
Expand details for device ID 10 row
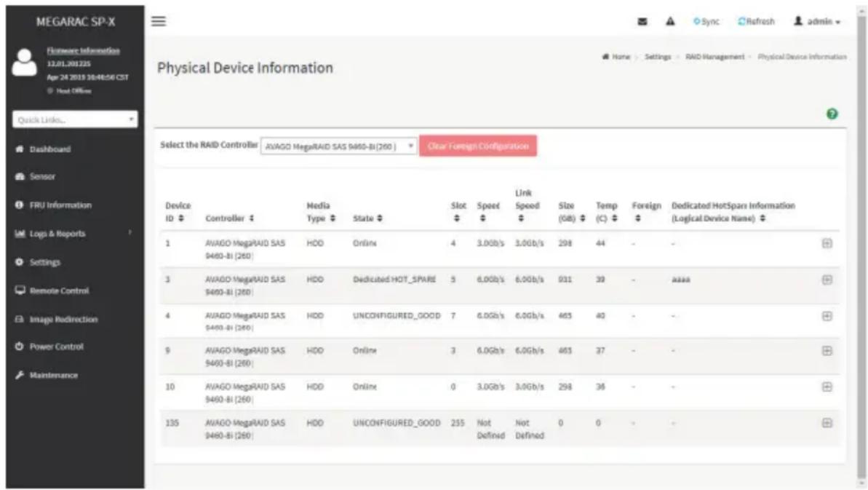pos(827,387)
